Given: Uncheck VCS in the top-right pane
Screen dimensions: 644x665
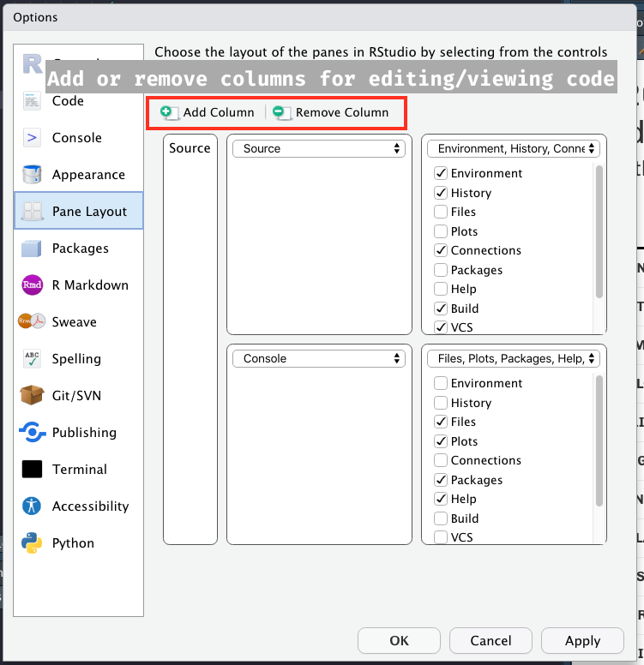Looking at the screenshot, I should (x=441, y=327).
